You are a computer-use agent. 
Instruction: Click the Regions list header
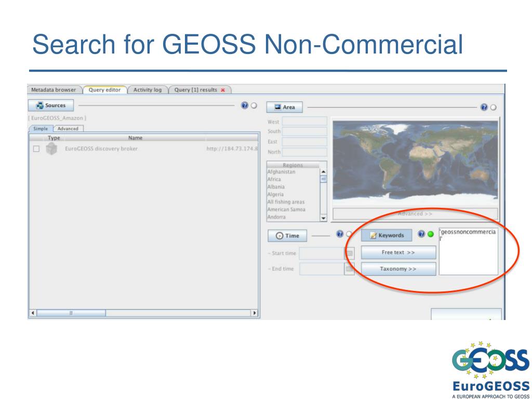pyautogui.click(x=293, y=165)
